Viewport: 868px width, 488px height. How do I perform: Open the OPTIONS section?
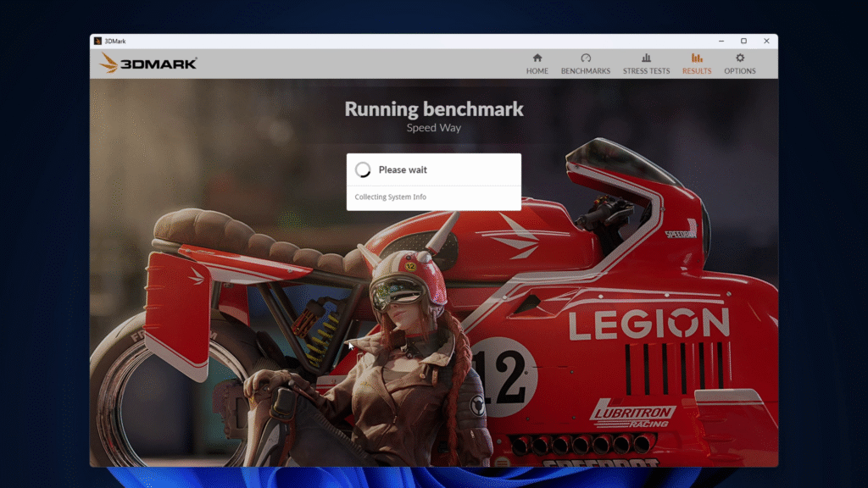(x=739, y=71)
